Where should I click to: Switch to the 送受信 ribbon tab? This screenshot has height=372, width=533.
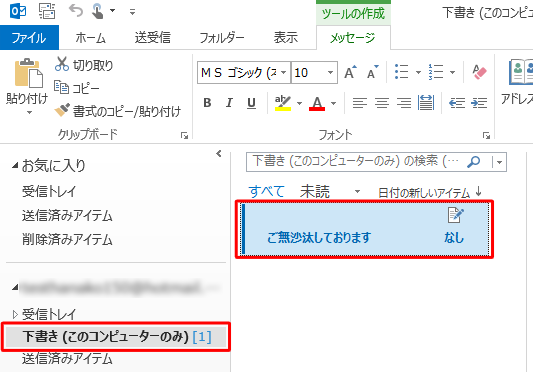coord(152,37)
